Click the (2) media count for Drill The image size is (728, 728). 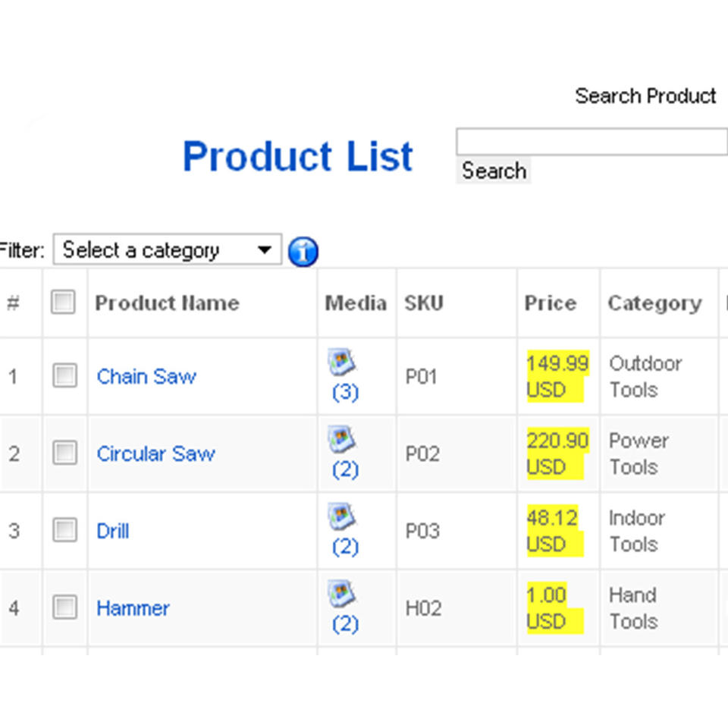click(346, 548)
